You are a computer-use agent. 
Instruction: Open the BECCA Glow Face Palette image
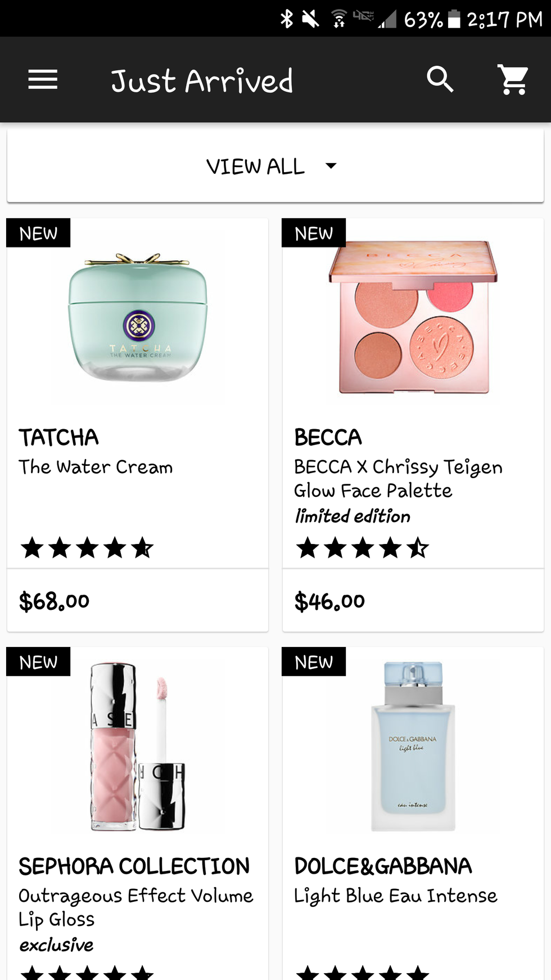[413, 317]
